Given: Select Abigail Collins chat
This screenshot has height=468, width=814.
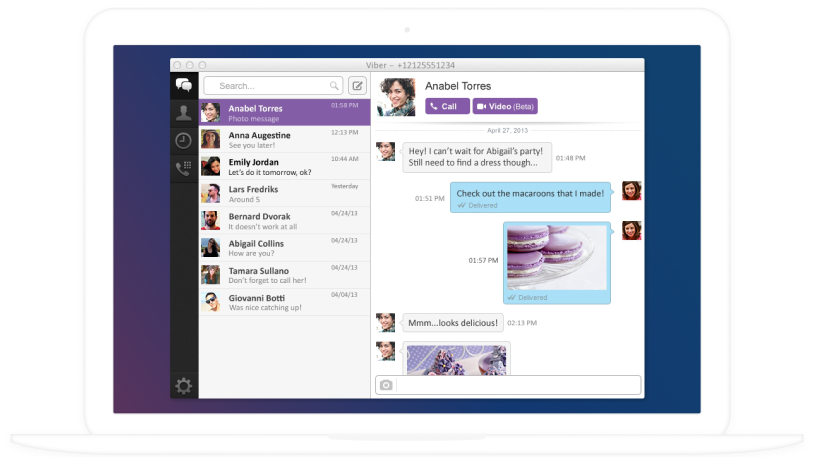Looking at the screenshot, I should [x=285, y=247].
